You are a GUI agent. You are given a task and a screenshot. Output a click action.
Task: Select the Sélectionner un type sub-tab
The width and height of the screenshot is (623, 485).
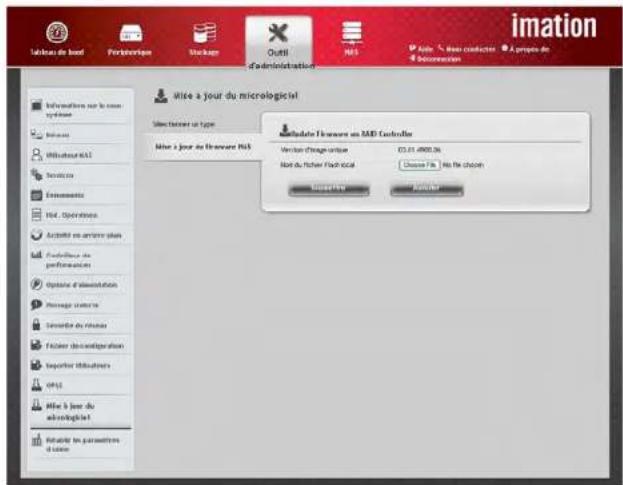(184, 124)
